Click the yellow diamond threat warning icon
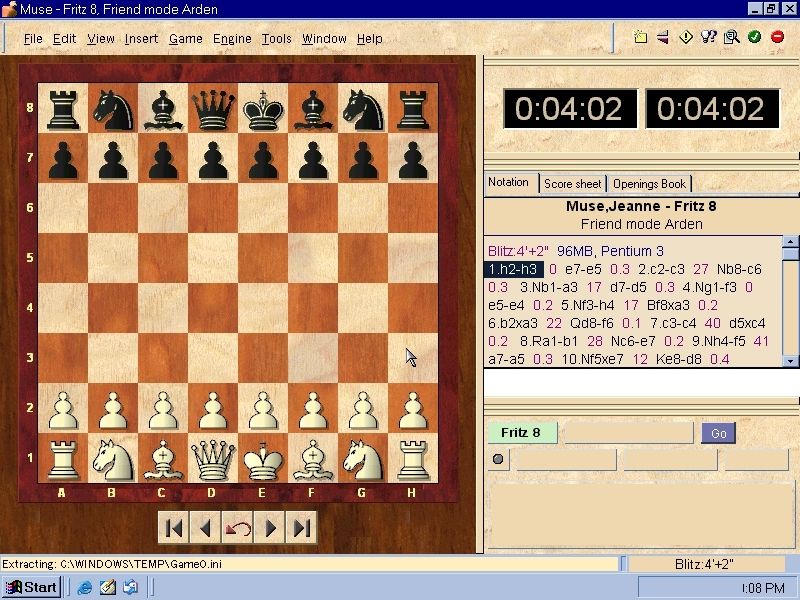This screenshot has height=600, width=800. click(686, 37)
